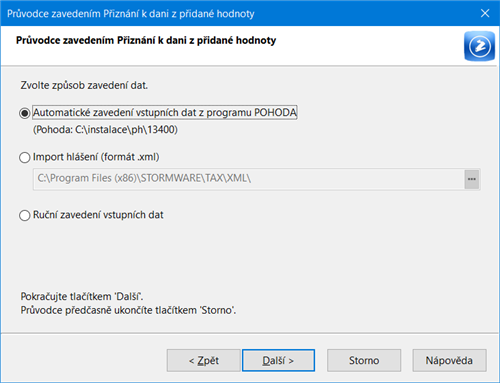Open help with the Nápověda button
Viewport: 500px width, 383px height.
449,360
